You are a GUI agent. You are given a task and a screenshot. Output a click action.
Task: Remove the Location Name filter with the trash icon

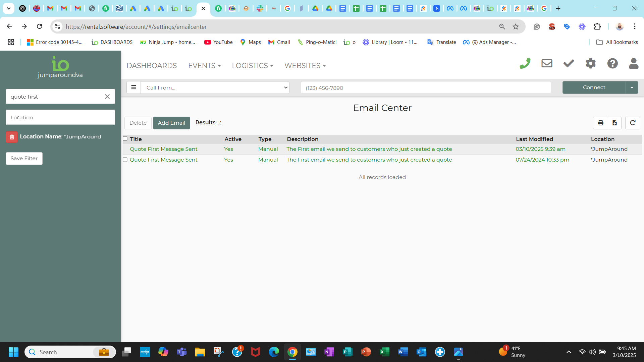tap(12, 137)
